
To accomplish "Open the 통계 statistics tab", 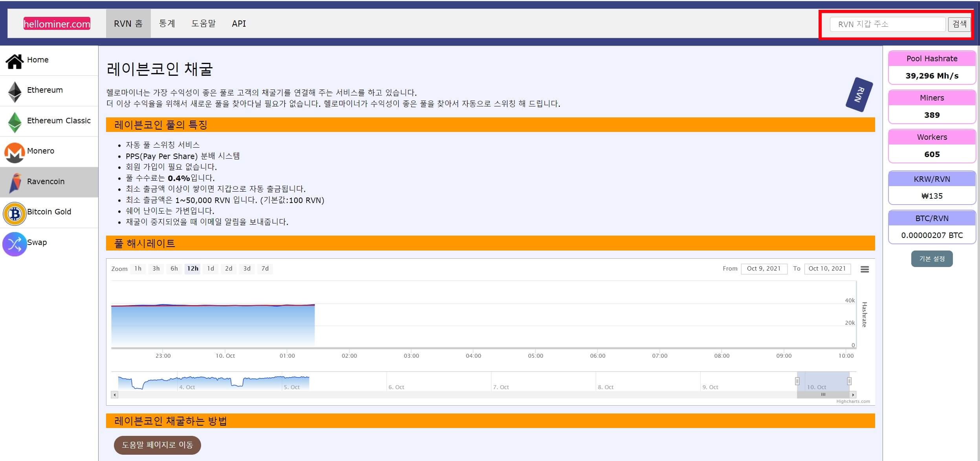I will click(167, 24).
